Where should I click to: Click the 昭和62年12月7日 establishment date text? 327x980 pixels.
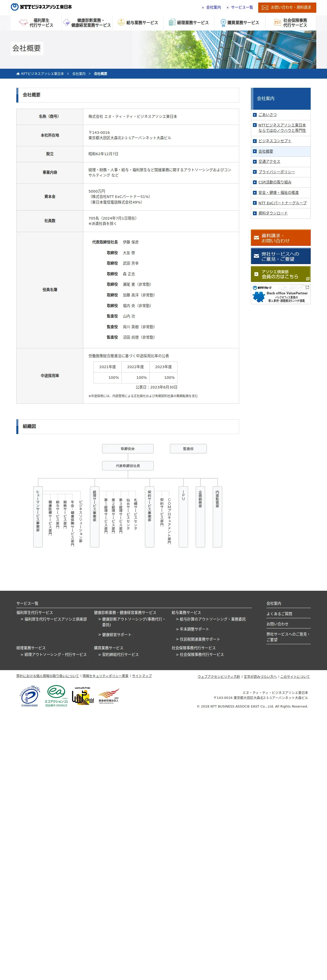[104, 154]
